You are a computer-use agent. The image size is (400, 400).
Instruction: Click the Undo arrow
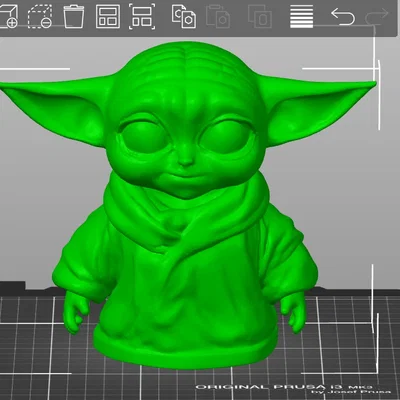(x=343, y=16)
